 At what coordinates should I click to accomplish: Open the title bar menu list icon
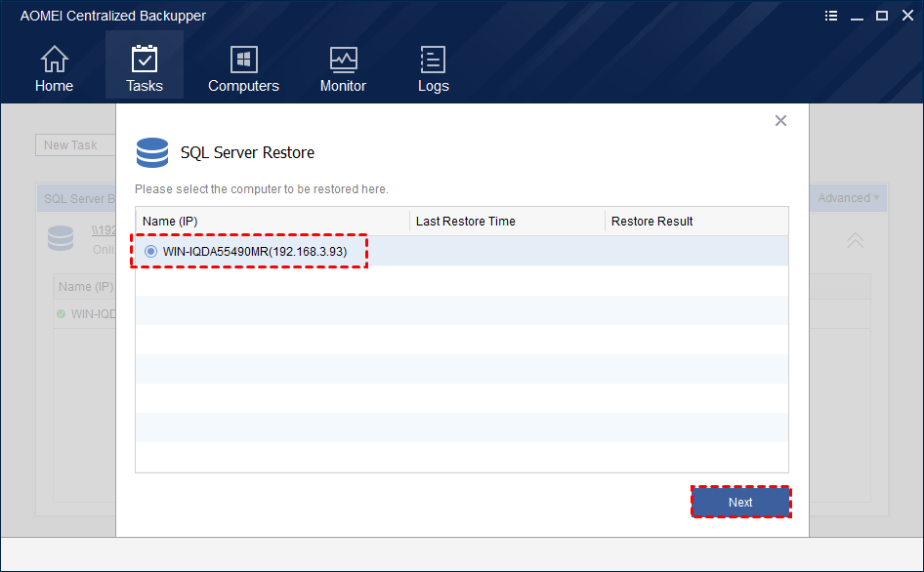point(831,16)
